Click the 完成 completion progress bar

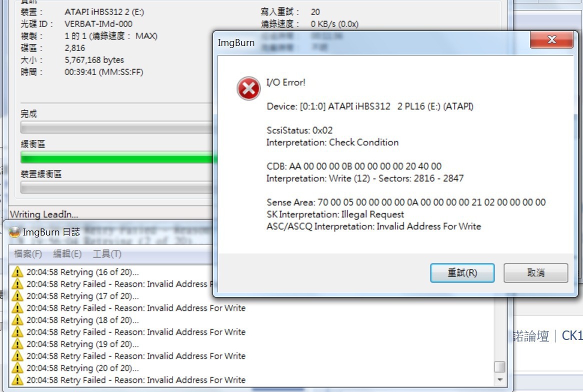pyautogui.click(x=116, y=127)
